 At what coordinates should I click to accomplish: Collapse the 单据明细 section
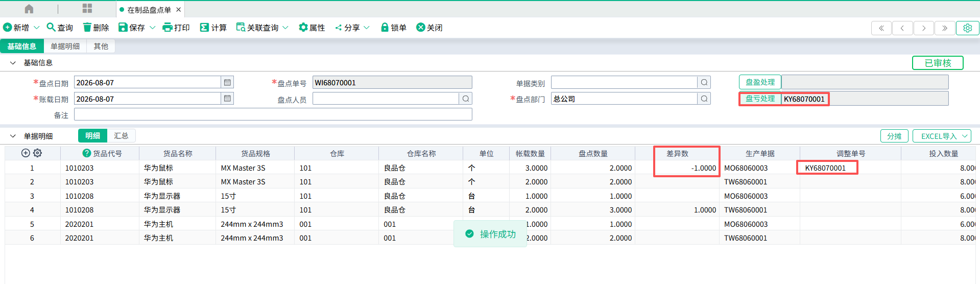tap(13, 136)
